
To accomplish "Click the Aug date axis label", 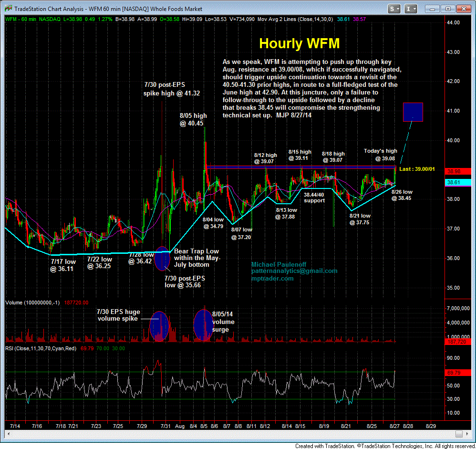I will (x=180, y=426).
